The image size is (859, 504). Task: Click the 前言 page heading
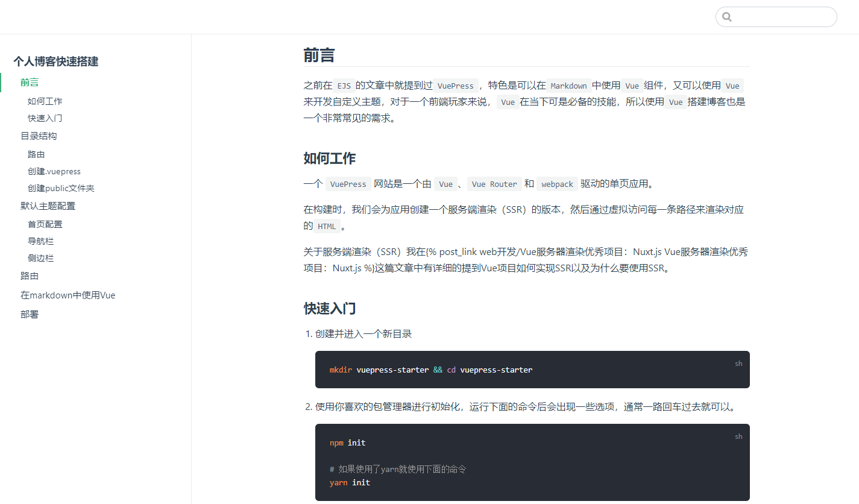319,55
